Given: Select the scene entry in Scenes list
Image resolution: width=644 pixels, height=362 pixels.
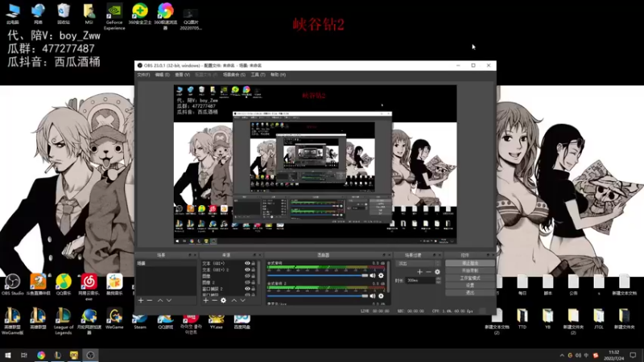Looking at the screenshot, I should pos(166,263).
